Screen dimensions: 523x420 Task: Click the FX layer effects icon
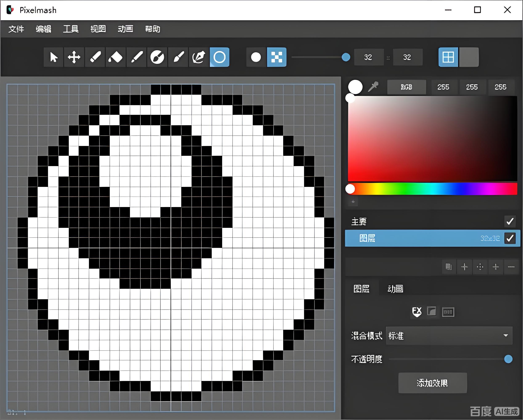(417, 312)
